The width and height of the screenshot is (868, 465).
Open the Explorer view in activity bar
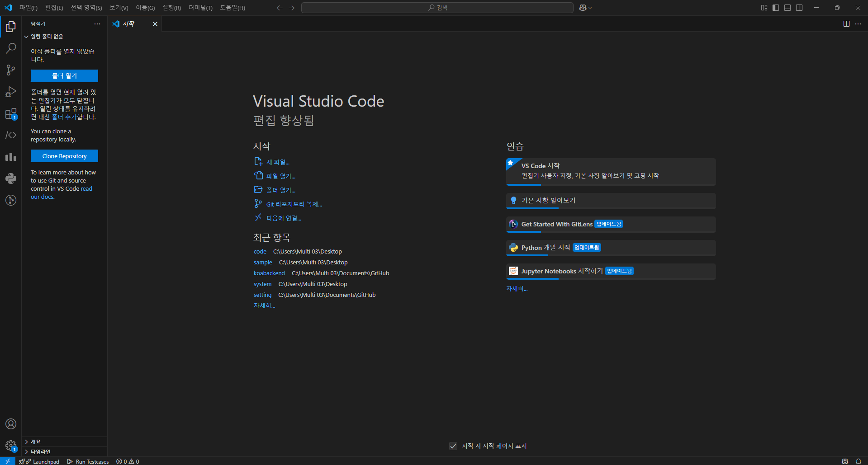click(x=11, y=27)
